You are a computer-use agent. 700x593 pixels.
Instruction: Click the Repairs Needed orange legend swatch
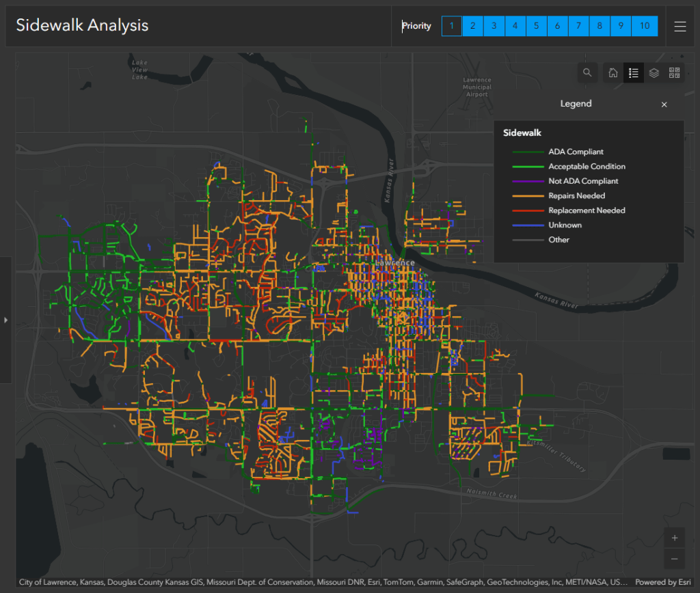[522, 196]
